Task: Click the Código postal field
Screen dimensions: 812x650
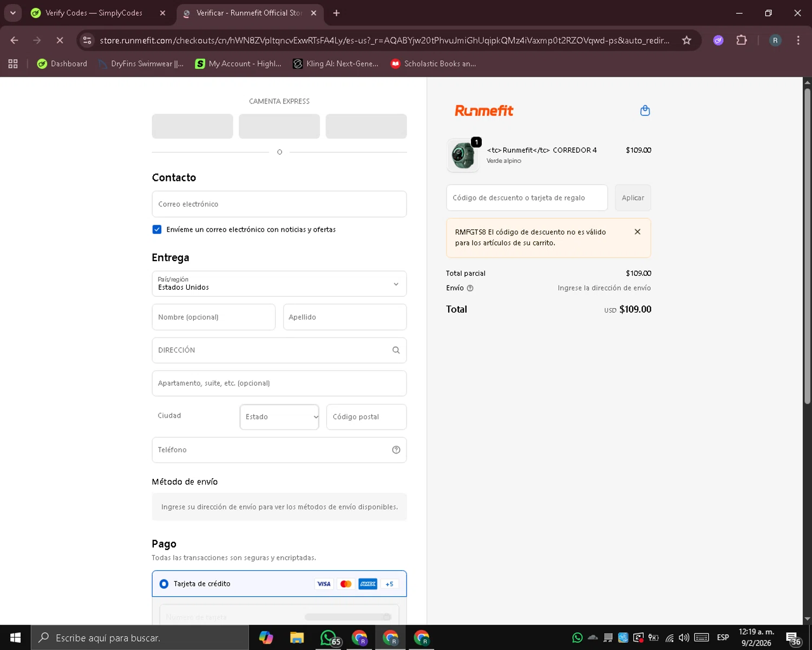Action: coord(366,417)
